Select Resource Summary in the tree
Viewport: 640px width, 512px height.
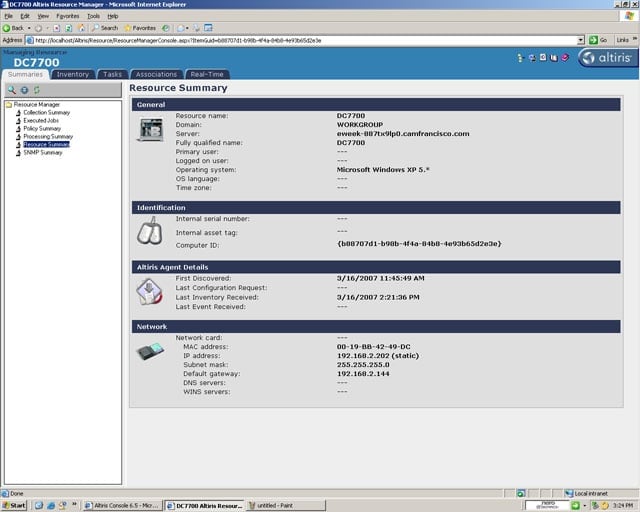pos(46,145)
